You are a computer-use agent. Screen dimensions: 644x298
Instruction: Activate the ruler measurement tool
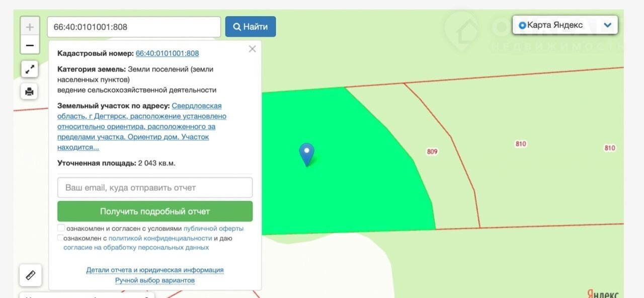click(x=30, y=275)
